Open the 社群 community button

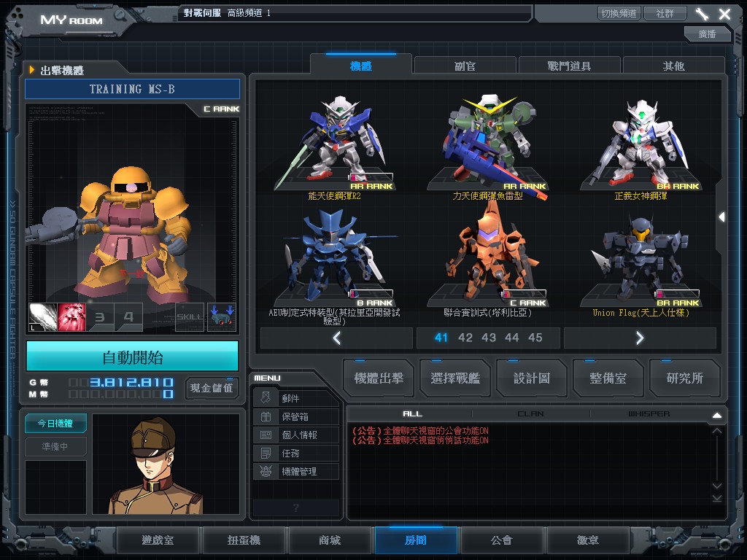coord(665,13)
